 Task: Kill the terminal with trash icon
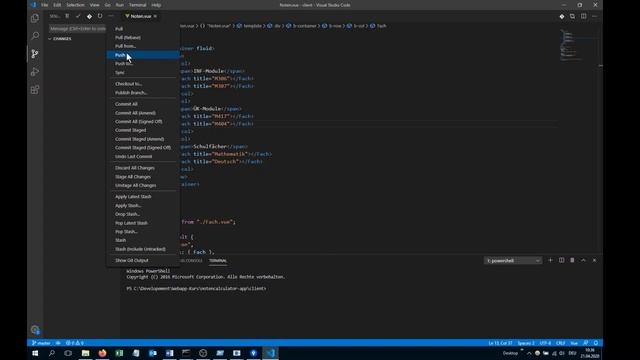572,260
